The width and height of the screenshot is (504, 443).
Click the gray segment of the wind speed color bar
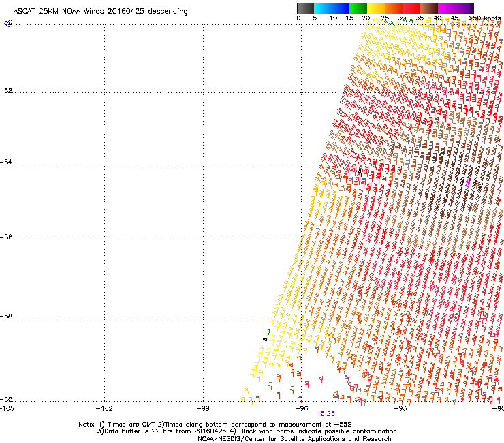(305, 8)
